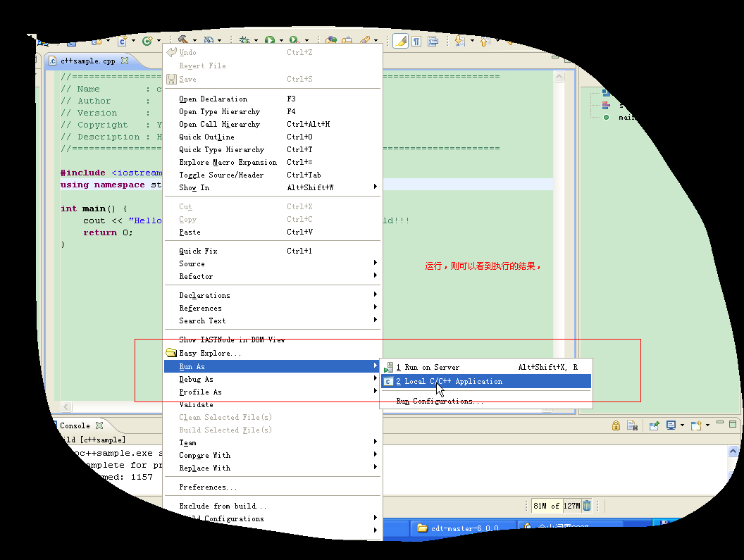Click the editor vertical scrollbar up arrow

click(x=559, y=76)
